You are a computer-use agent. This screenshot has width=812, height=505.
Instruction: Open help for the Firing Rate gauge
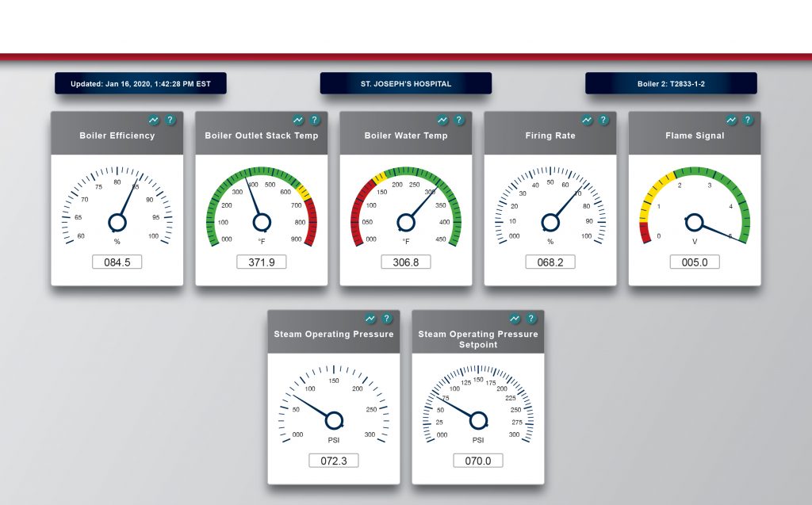[x=603, y=121]
